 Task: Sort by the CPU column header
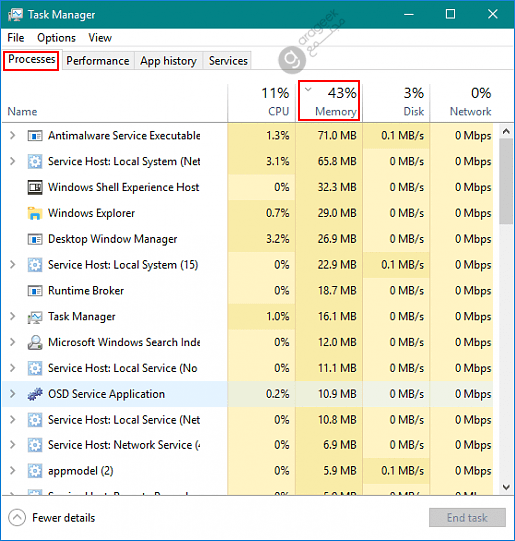click(x=261, y=102)
